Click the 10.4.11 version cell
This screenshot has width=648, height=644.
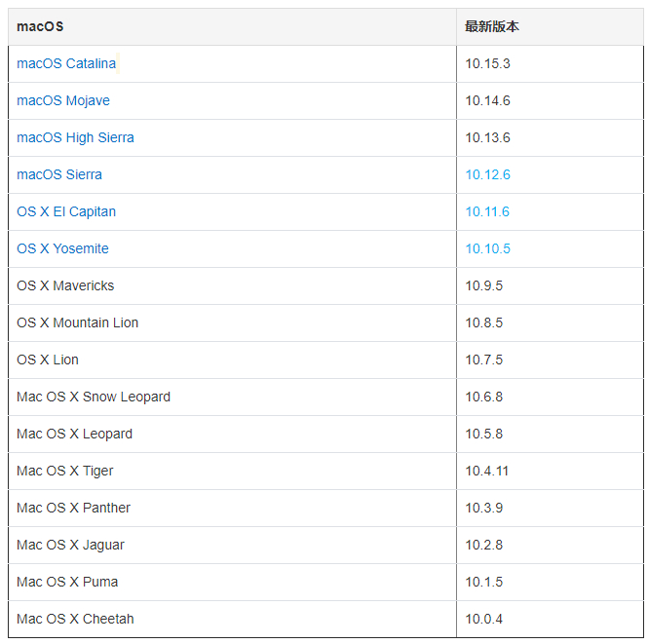tap(550, 471)
